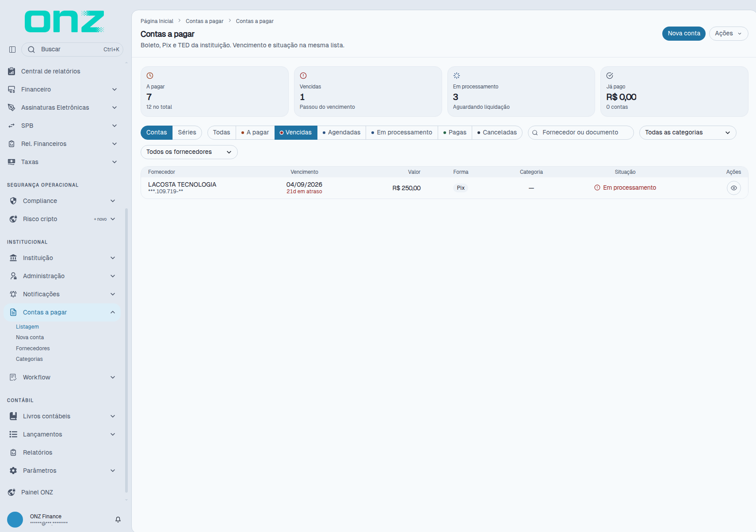
Task: Click the Notificações alarm bell icon
Action: pyautogui.click(x=13, y=294)
